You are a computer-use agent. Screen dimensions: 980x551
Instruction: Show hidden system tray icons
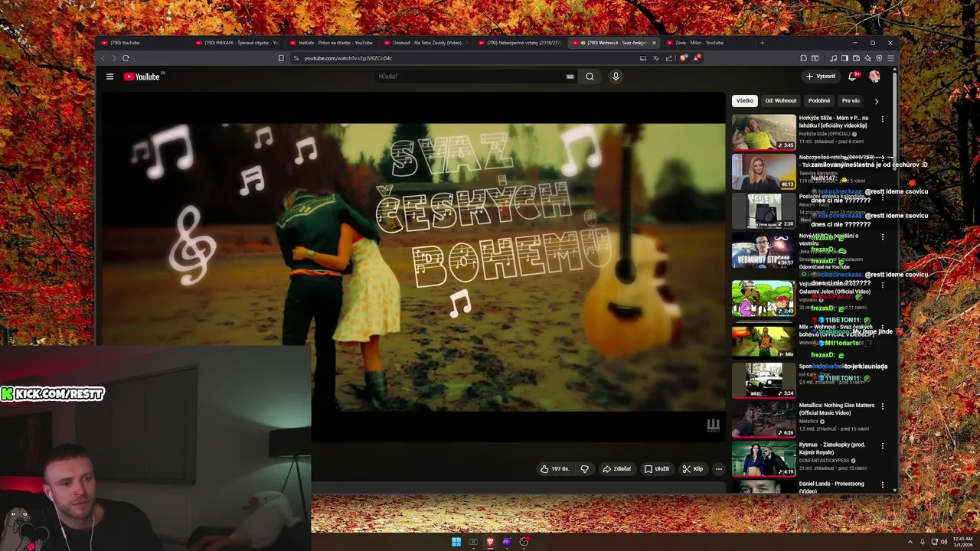910,542
